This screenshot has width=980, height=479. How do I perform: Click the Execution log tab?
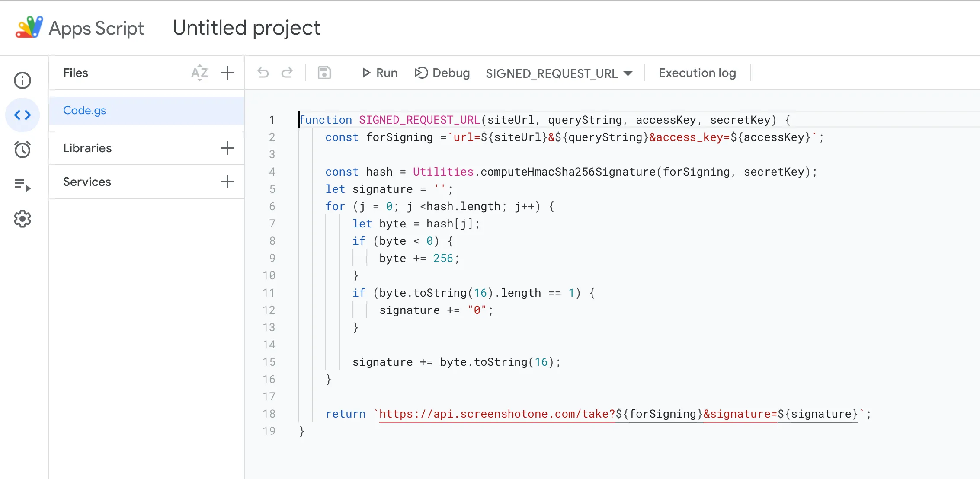tap(698, 73)
